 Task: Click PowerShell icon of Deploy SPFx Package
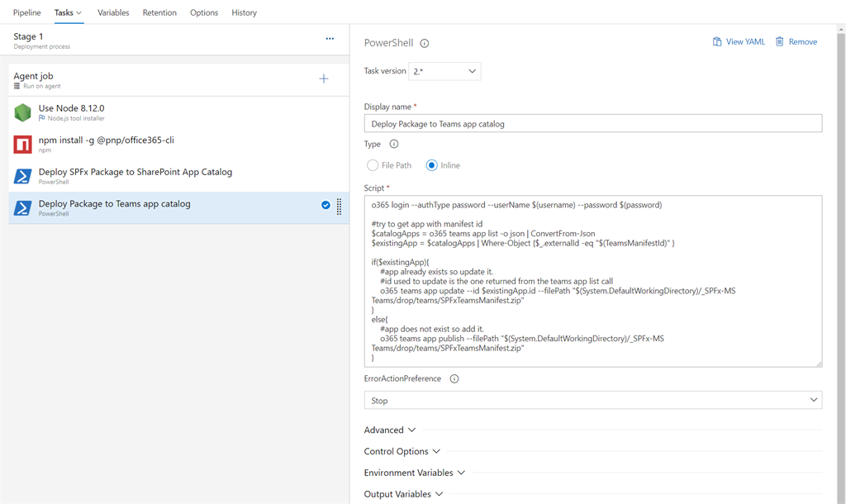click(x=22, y=177)
